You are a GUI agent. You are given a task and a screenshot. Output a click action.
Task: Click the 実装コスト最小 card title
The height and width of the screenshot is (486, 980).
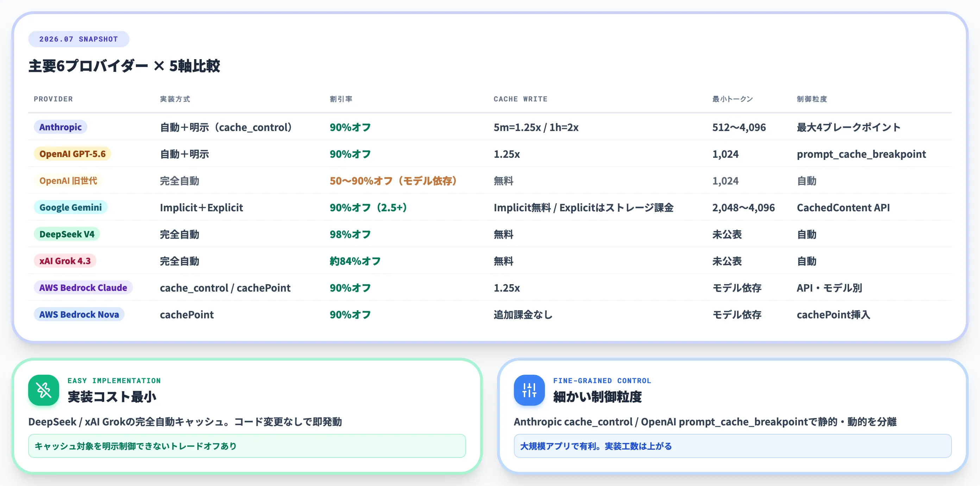pos(112,397)
